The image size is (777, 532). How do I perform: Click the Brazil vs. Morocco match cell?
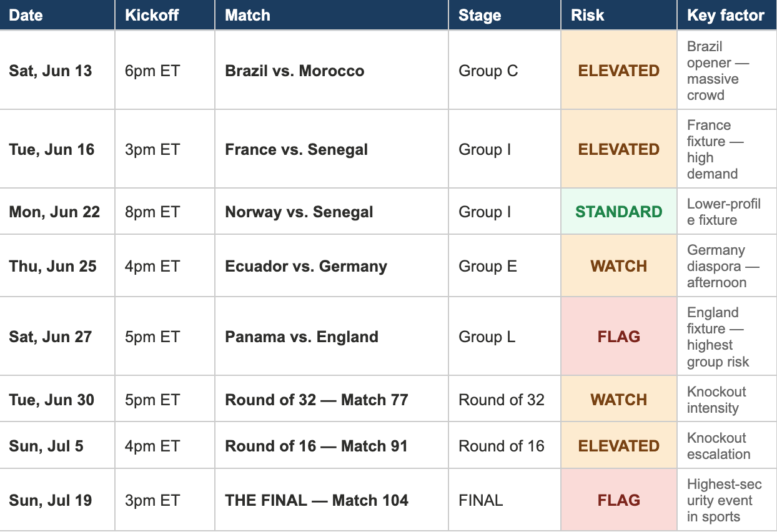(x=332, y=71)
